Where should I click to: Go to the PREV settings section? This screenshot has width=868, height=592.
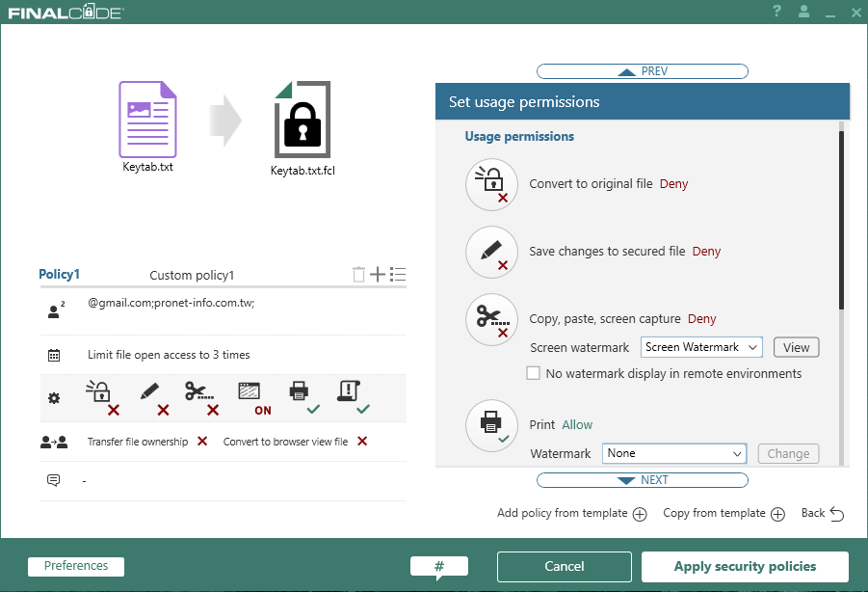642,71
